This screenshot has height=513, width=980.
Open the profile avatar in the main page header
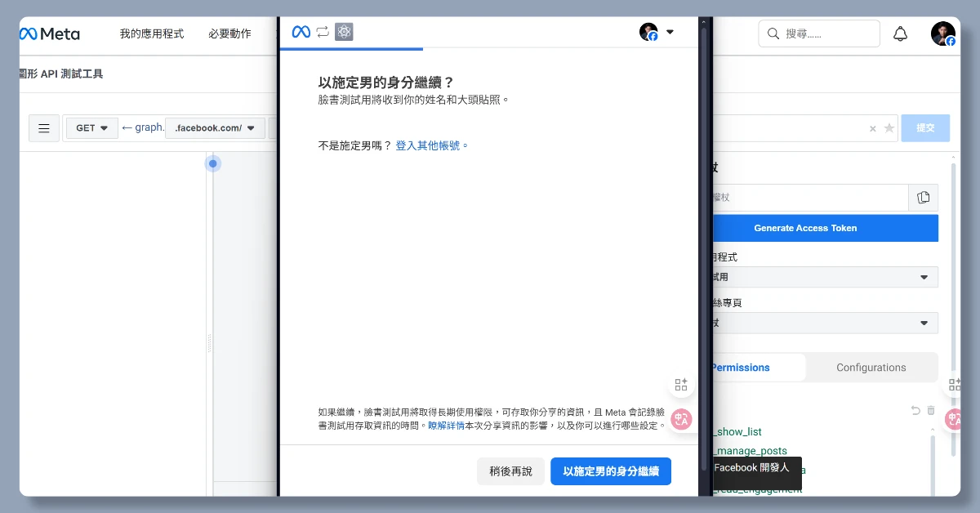[943, 33]
